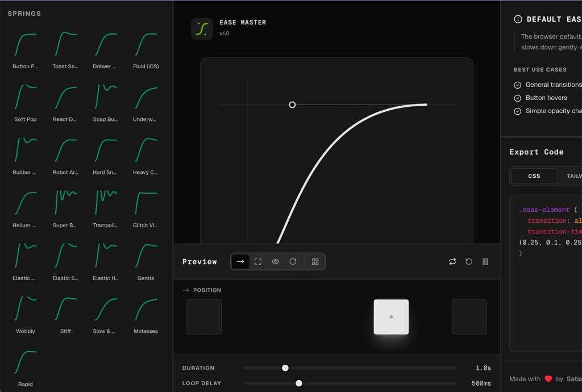The image size is (582, 392).
Task: Select the opacity eye animation mode
Action: [x=276, y=261]
